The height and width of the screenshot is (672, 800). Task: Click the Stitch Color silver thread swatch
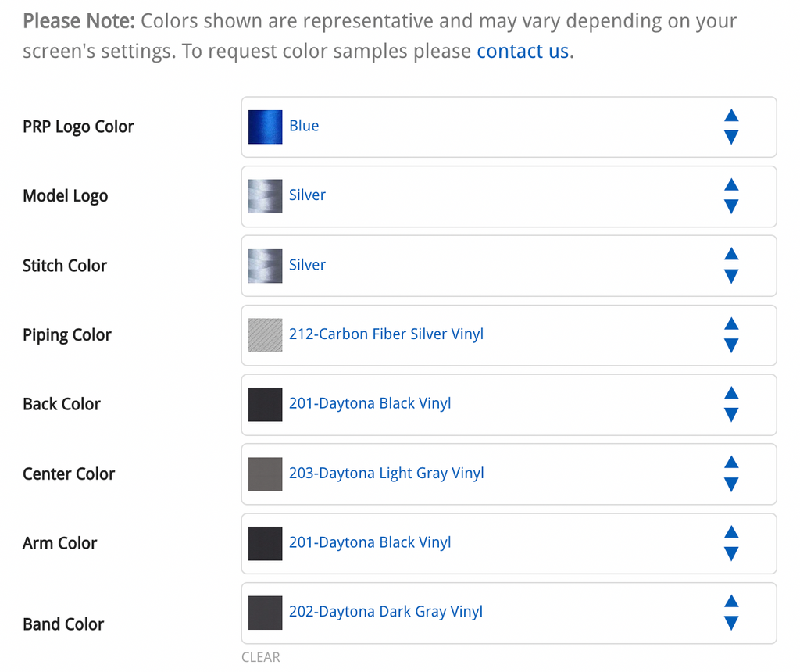pos(266,266)
